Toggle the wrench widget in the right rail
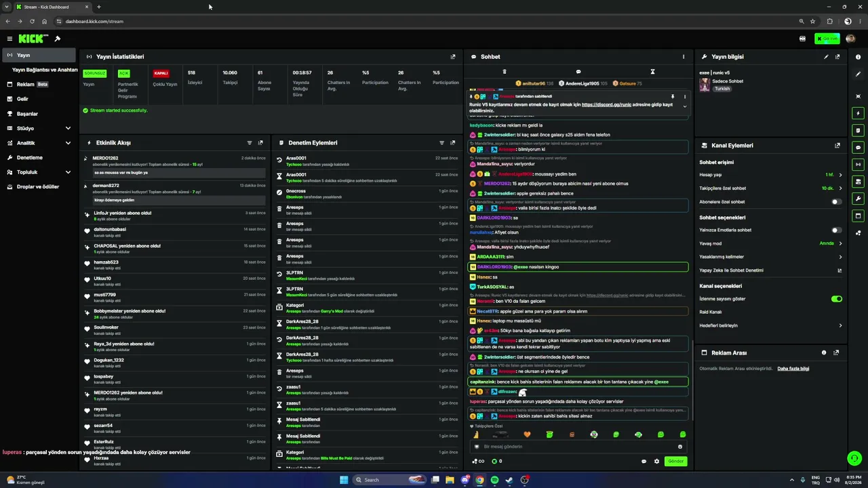868x488 pixels. (859, 199)
